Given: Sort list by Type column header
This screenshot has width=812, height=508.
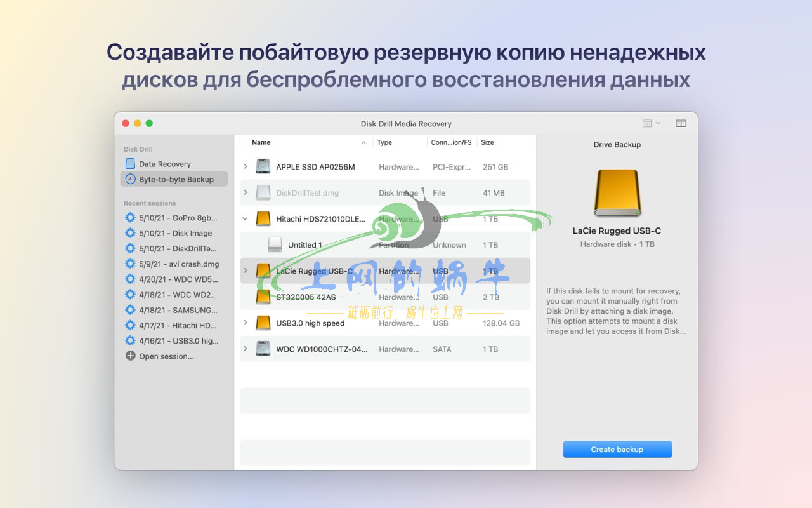Looking at the screenshot, I should pos(384,142).
